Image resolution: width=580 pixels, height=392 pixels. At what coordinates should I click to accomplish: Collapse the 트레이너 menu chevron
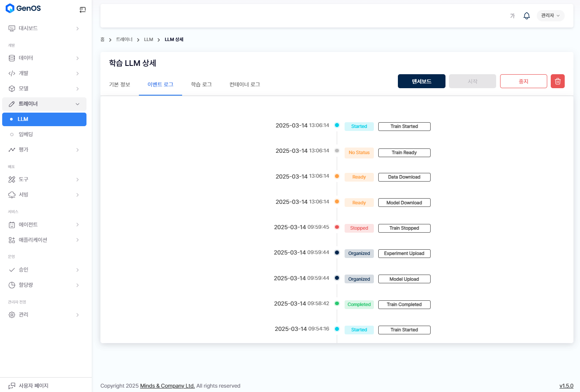pos(77,104)
